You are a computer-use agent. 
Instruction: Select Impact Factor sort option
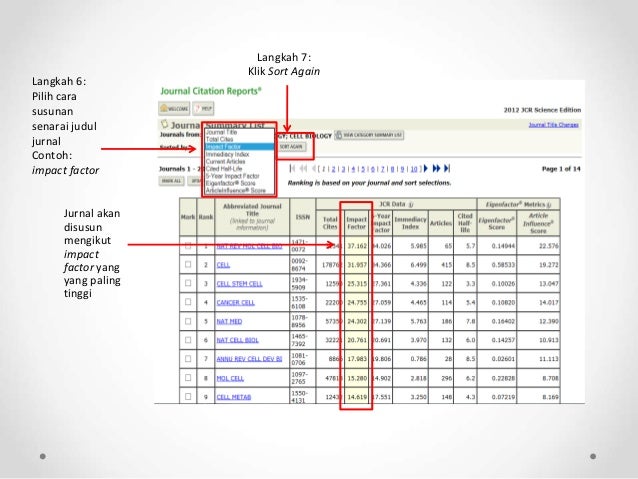tap(239, 147)
